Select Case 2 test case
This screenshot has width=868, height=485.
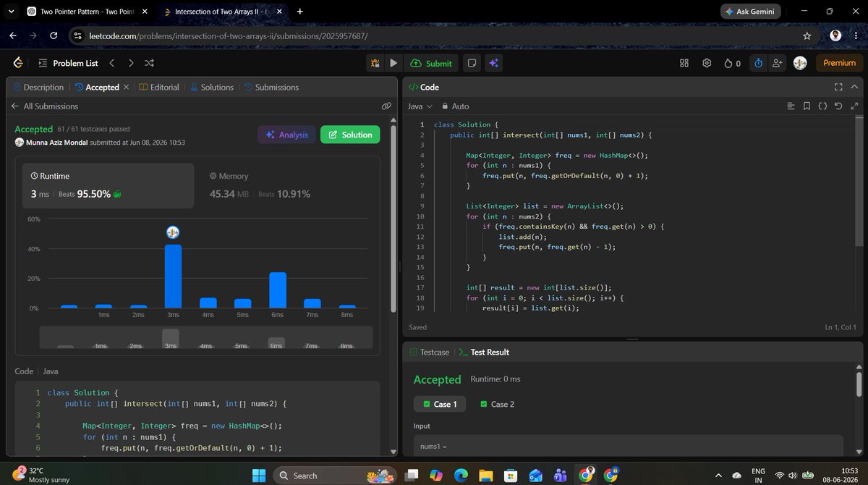click(x=498, y=404)
